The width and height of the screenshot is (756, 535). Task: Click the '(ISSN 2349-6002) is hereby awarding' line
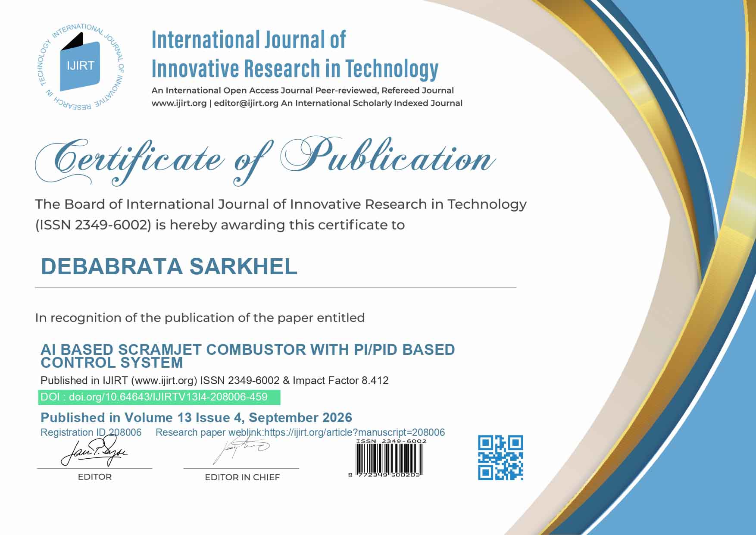220,225
